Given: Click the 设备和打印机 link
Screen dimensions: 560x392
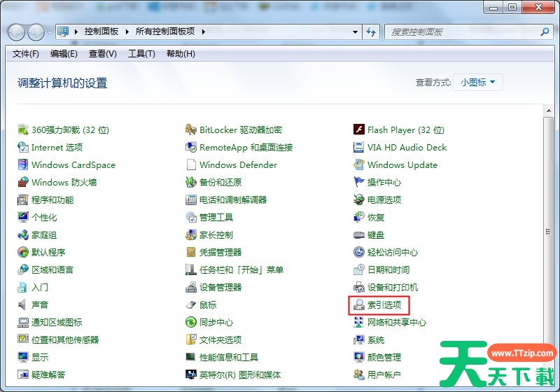Looking at the screenshot, I should [393, 288].
